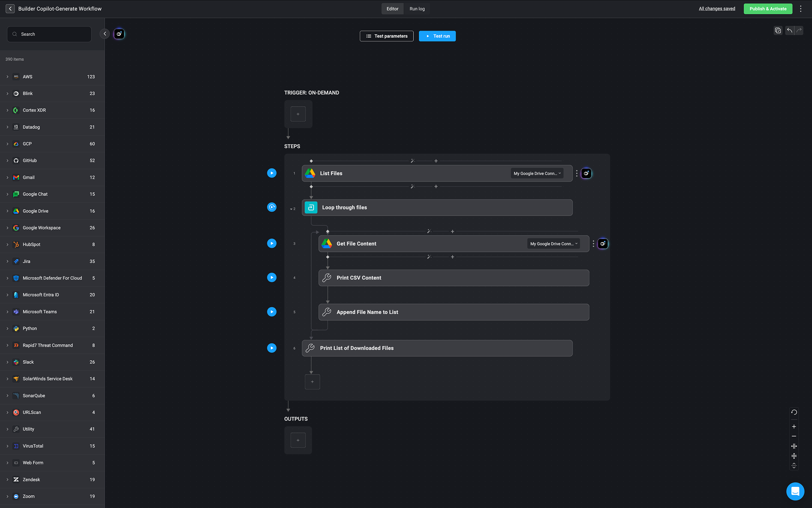Image resolution: width=812 pixels, height=508 pixels.
Task: Click Publish & Activate
Action: point(768,8)
